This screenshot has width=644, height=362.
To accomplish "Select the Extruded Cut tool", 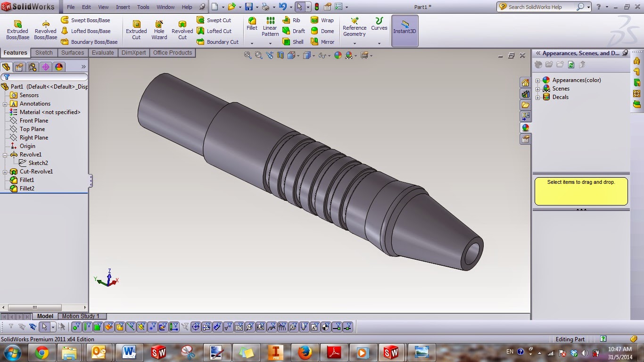I will tap(136, 30).
